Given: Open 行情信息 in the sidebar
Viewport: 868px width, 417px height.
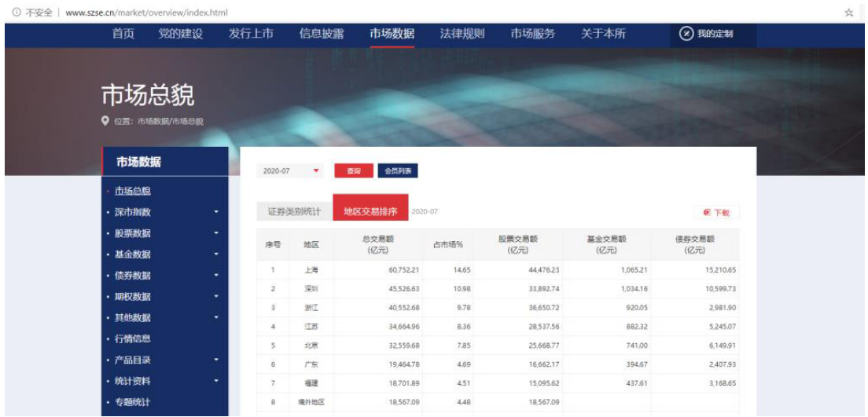Looking at the screenshot, I should 133,339.
